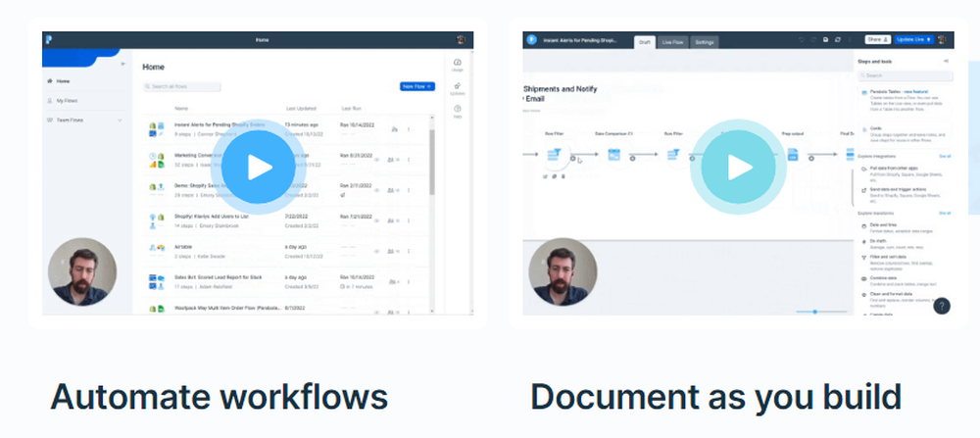Open the Help icon in right rail

point(458,112)
